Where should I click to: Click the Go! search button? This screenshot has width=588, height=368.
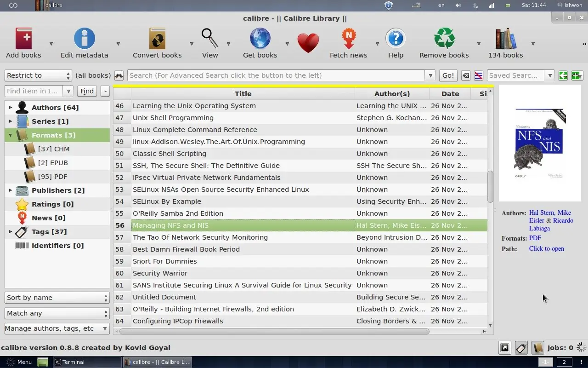(x=448, y=75)
